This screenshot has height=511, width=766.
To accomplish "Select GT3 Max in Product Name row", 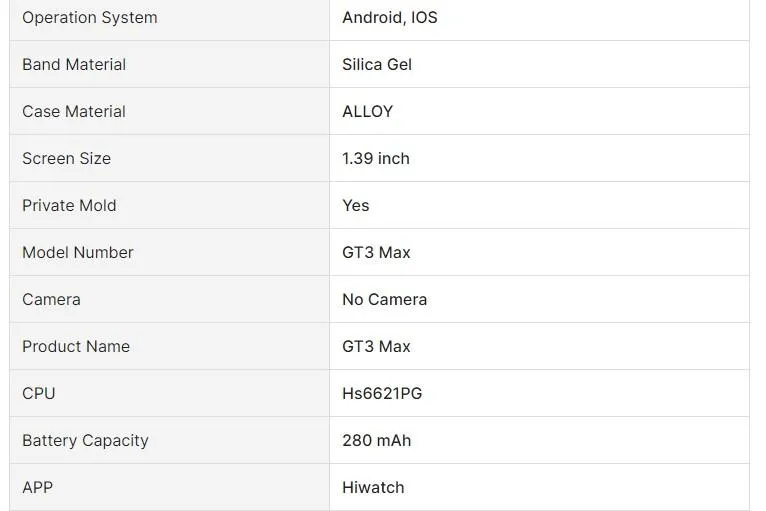I will coord(376,347).
